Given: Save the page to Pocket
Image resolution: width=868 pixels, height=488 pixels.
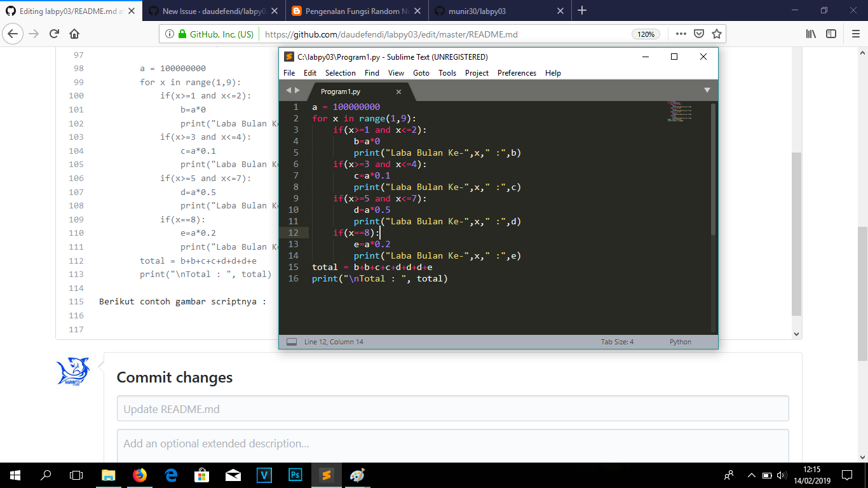Looking at the screenshot, I should pos(698,34).
